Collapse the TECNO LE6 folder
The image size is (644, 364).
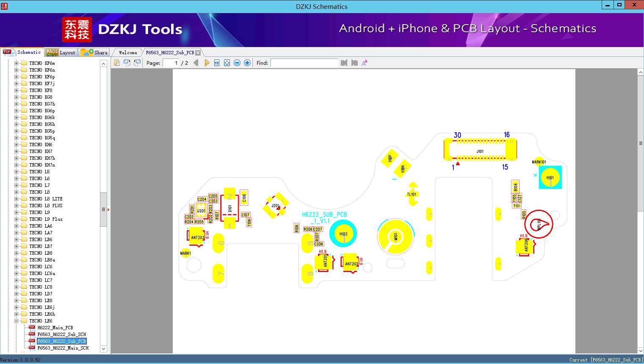click(x=17, y=321)
